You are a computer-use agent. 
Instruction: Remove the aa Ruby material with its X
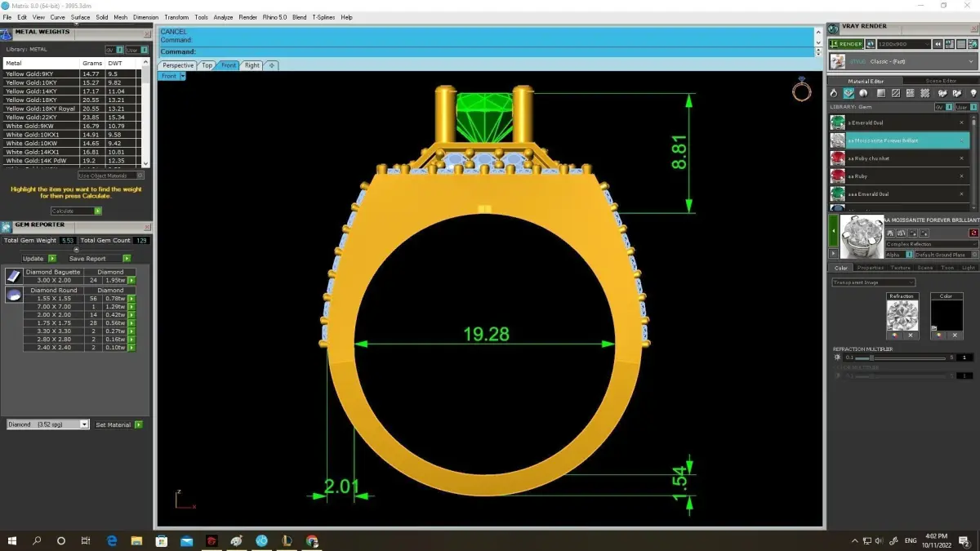(x=962, y=176)
